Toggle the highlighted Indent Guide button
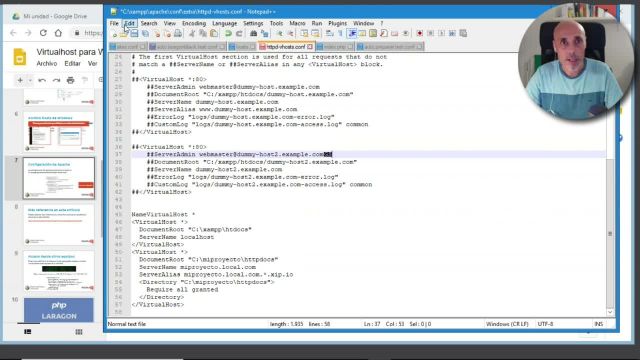 [x=352, y=34]
